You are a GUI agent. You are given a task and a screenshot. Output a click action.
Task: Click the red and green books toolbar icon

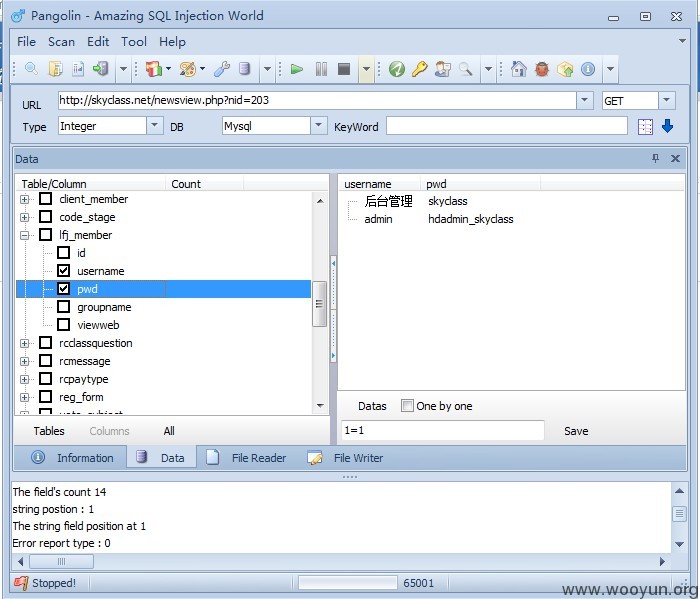(154, 69)
